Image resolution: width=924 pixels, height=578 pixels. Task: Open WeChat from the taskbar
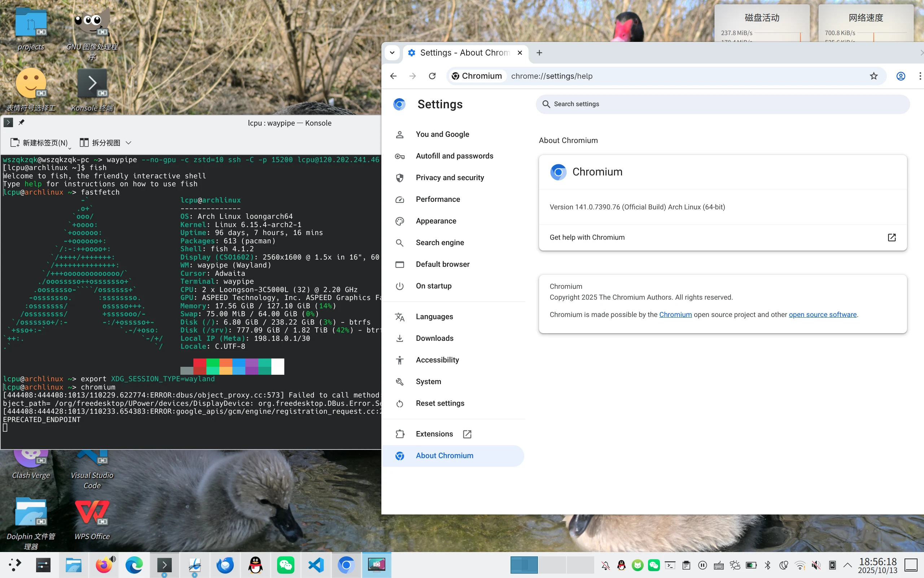(285, 565)
